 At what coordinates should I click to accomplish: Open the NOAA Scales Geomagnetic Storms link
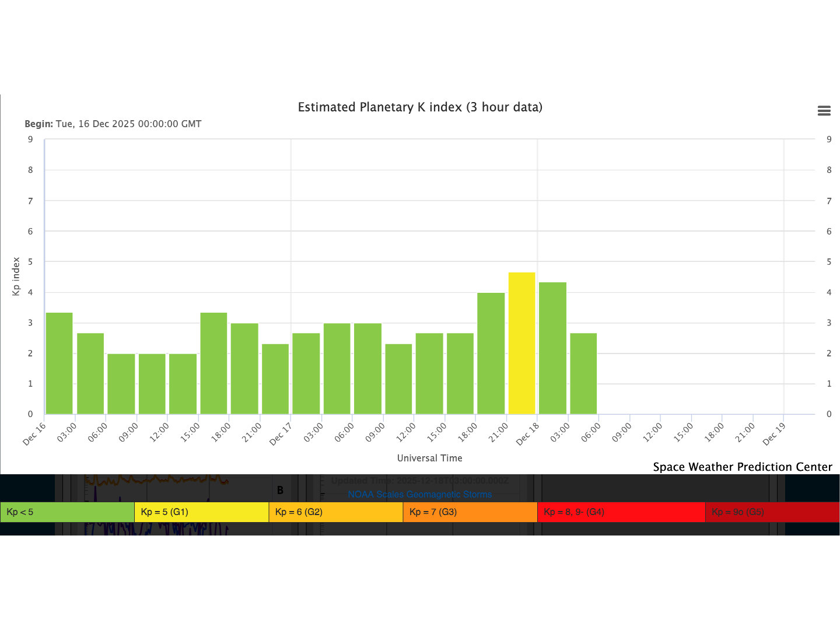click(x=419, y=494)
